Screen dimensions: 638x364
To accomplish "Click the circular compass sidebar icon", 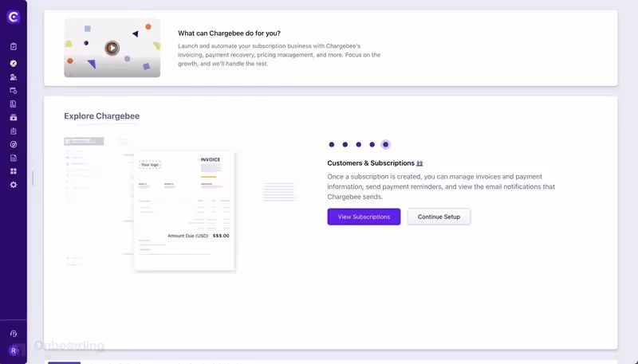I will coord(14,145).
